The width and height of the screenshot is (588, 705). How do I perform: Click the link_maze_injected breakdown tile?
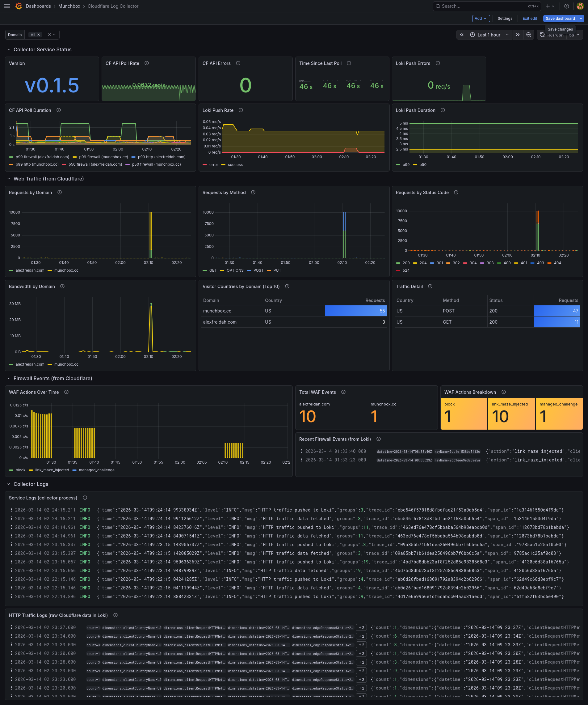coord(511,414)
